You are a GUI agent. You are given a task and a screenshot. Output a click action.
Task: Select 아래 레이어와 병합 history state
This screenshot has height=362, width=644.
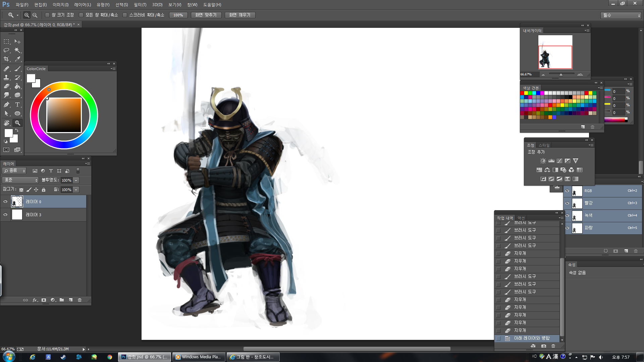click(x=527, y=338)
